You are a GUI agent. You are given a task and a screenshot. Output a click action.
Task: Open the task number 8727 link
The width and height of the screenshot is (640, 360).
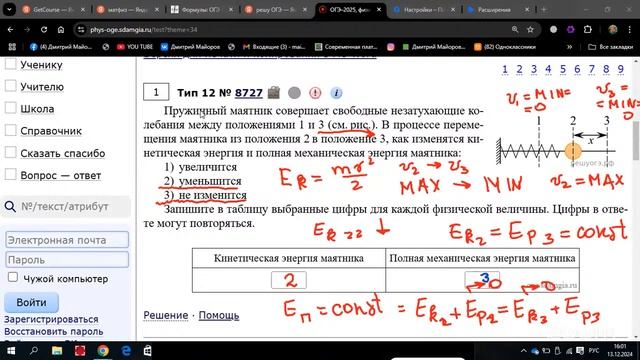pos(249,93)
